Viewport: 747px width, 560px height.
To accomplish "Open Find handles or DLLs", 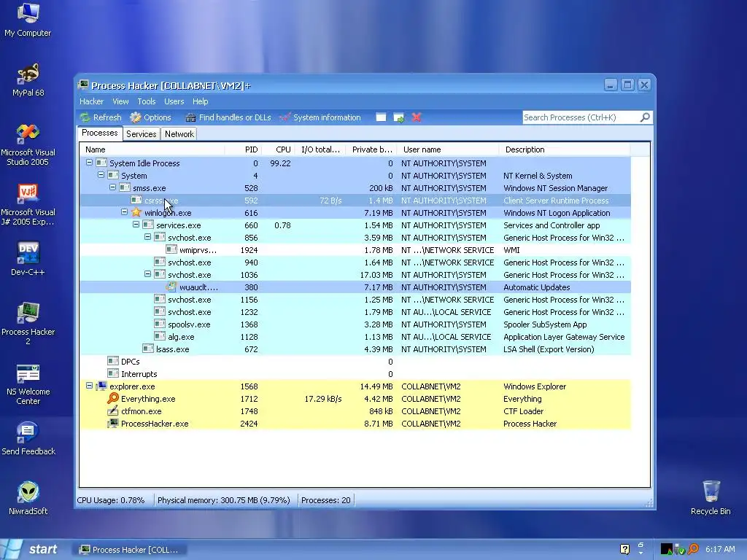I will click(228, 117).
